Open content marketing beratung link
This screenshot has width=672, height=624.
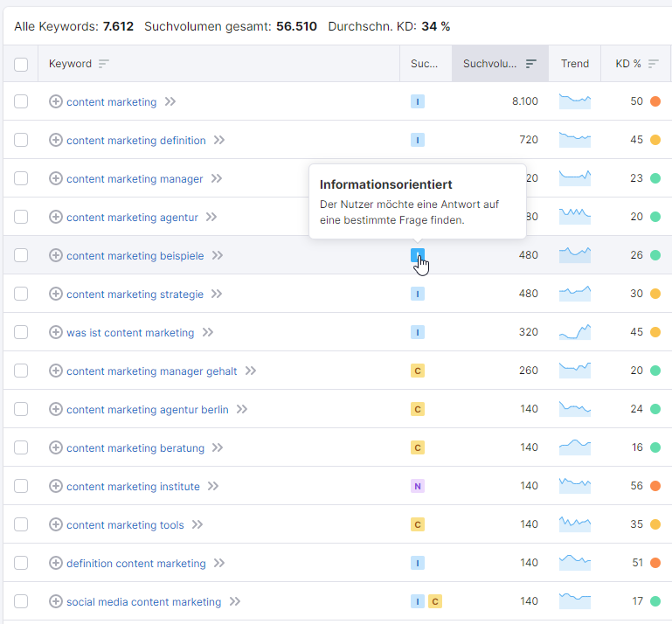point(135,447)
